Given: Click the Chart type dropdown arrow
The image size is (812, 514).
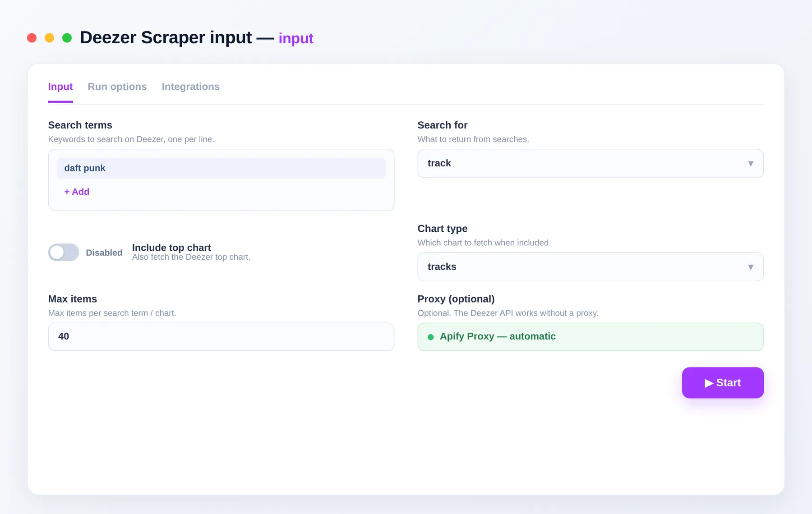Looking at the screenshot, I should (x=751, y=267).
